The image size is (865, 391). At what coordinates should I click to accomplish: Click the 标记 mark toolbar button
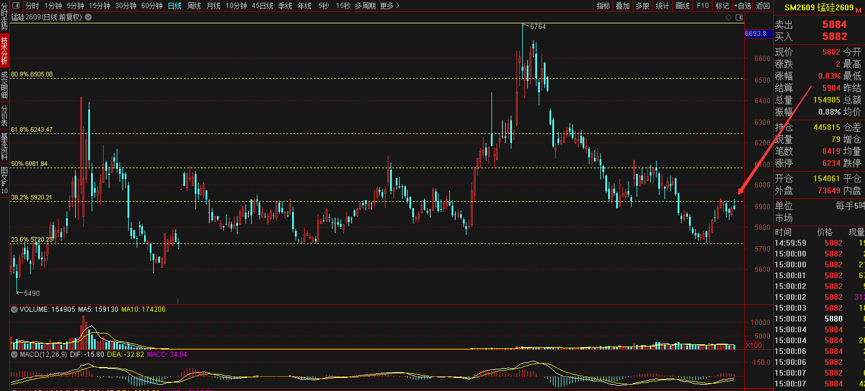[x=722, y=6]
